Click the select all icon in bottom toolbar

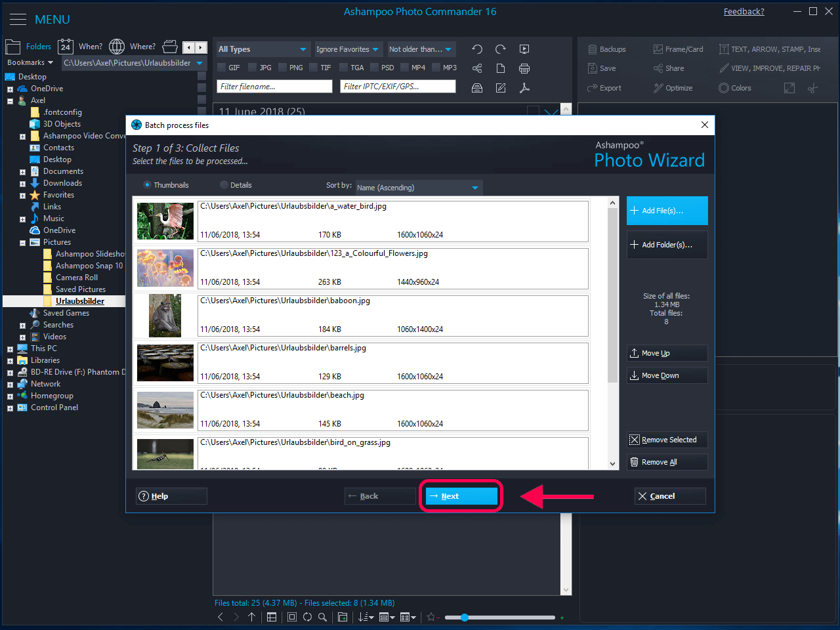click(x=292, y=617)
